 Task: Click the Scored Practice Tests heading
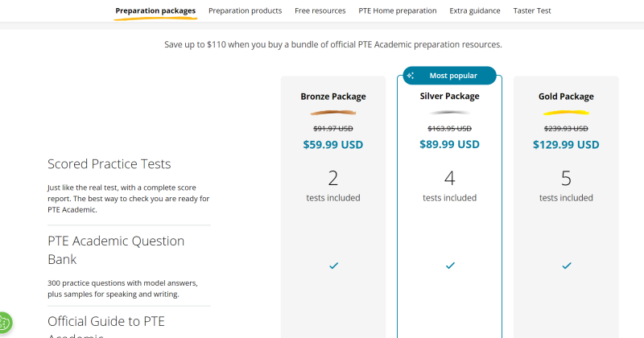point(109,164)
